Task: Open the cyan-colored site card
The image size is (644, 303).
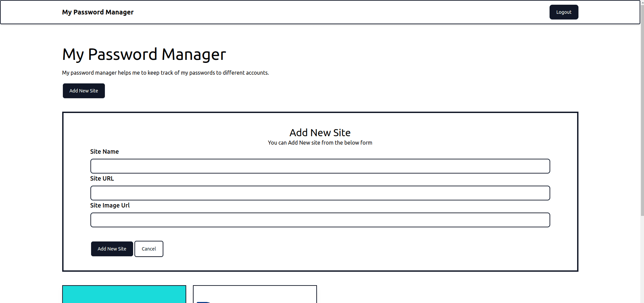Action: click(x=124, y=294)
